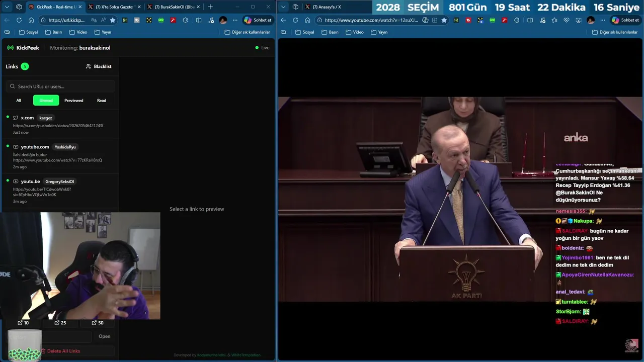Viewport: 644px width, 362px height.
Task: Go back in right browser
Action: pos(283,20)
